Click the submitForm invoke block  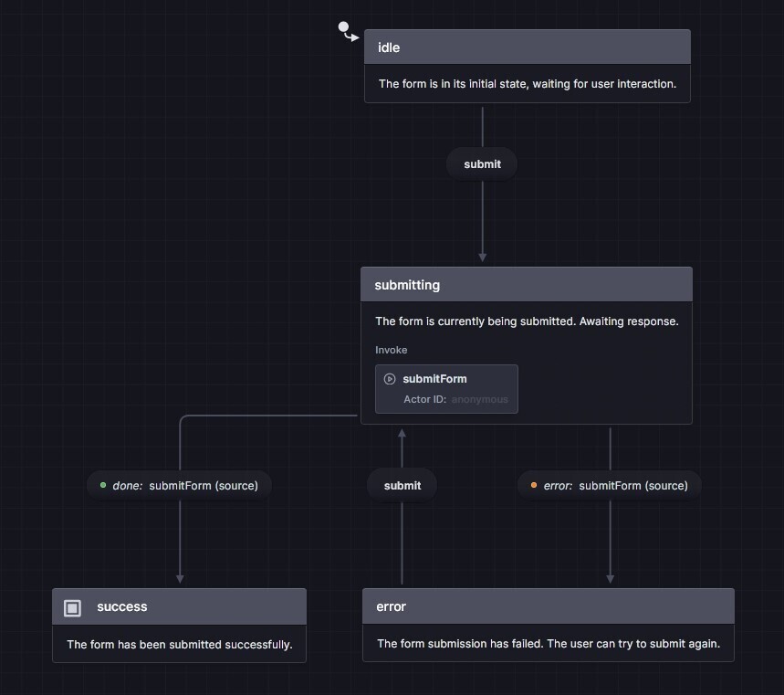click(x=446, y=388)
